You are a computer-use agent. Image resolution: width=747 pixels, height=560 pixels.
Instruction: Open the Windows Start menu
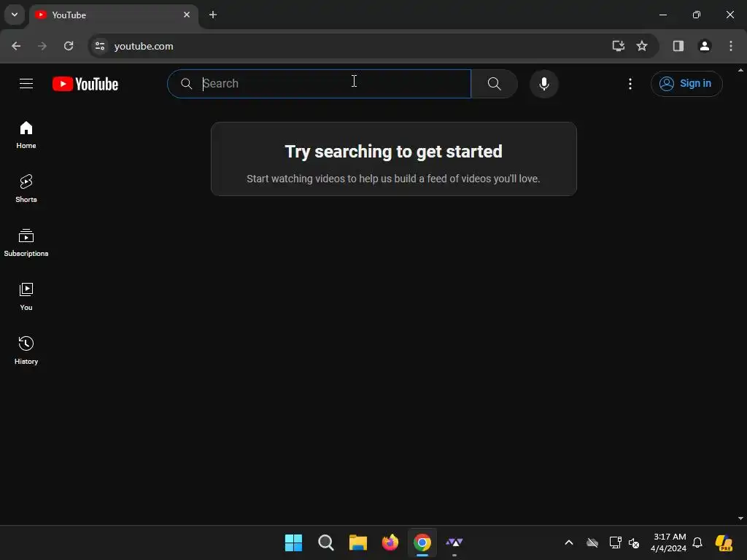(x=293, y=542)
